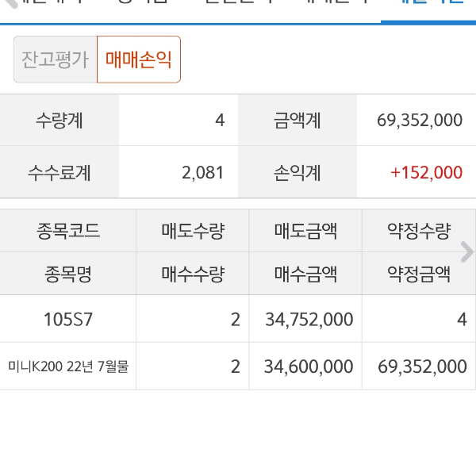The image size is (476, 476).
Task: Select the 매매손익 view toggle
Action: (139, 59)
